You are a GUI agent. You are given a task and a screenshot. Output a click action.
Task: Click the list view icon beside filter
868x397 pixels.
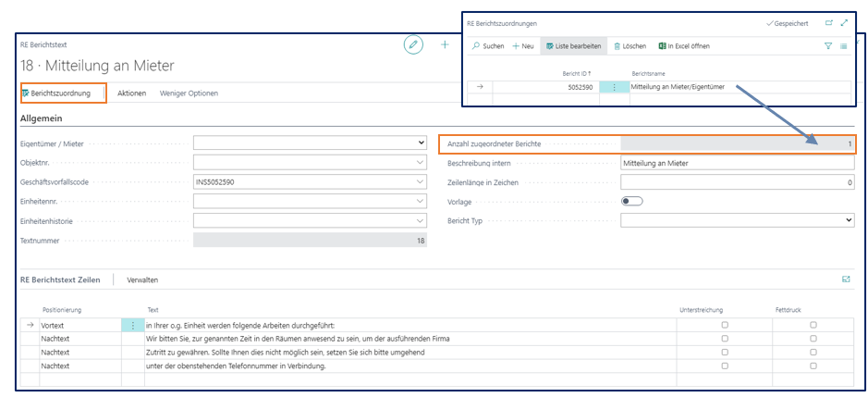pos(844,45)
